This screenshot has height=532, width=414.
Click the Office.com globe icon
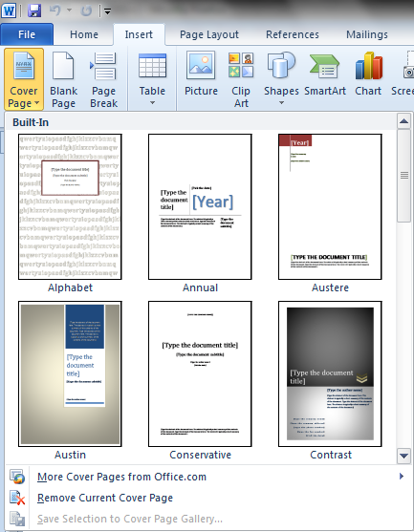pyautogui.click(x=17, y=477)
